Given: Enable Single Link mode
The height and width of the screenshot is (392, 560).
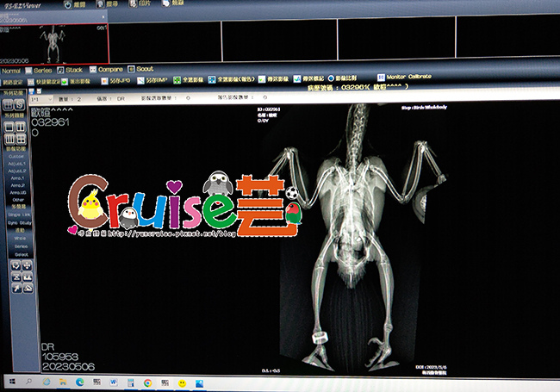Looking at the screenshot, I should click(x=19, y=215).
